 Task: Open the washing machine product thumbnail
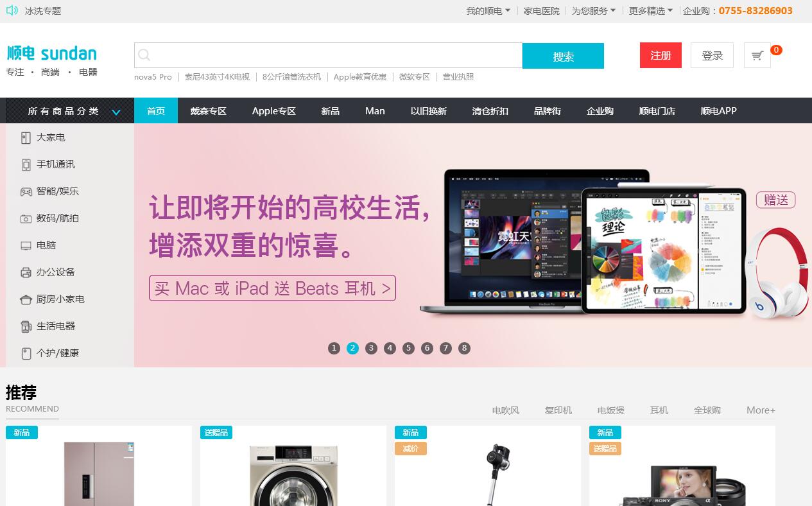pos(293,474)
